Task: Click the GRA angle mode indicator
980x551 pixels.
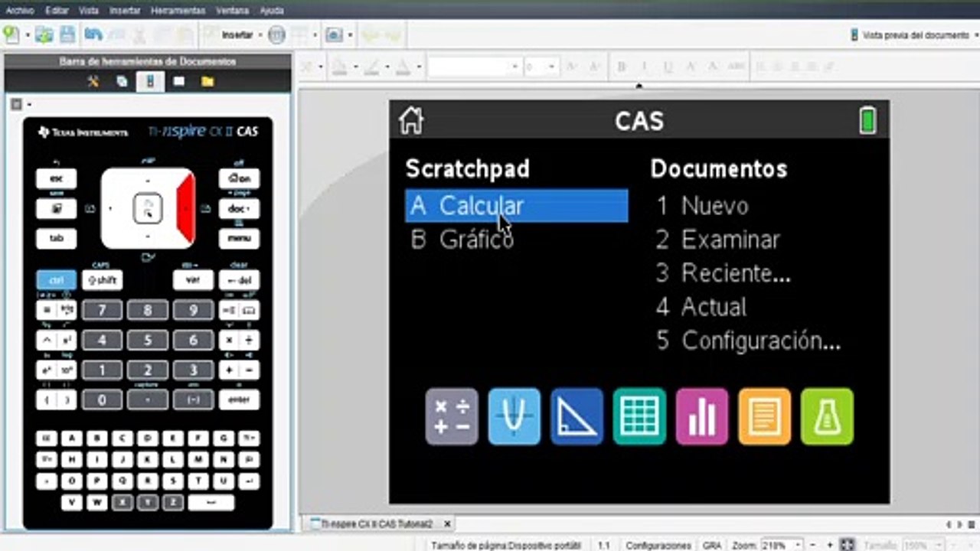Action: 712,546
